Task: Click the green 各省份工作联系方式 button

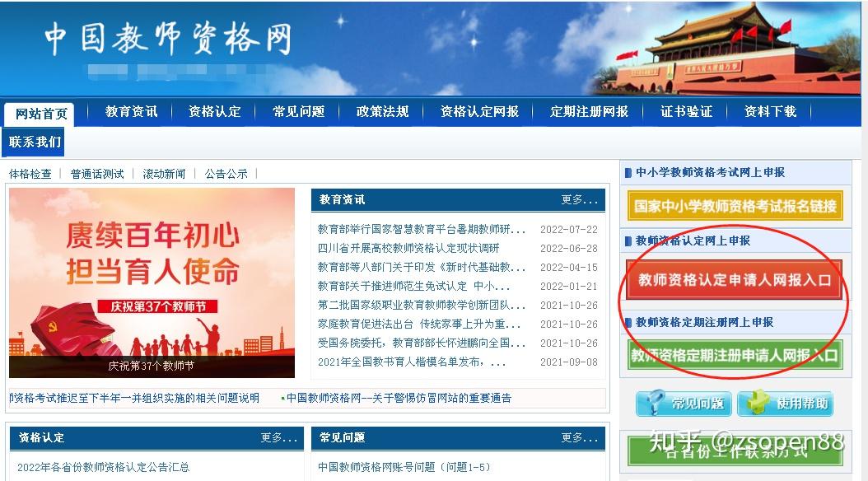Action: pos(735,451)
